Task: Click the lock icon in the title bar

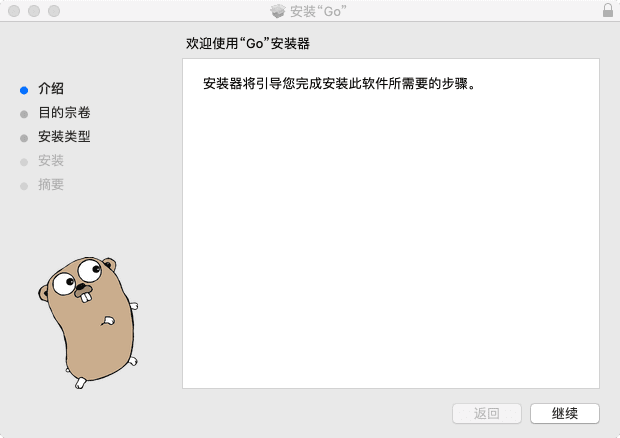Action: pos(608,11)
